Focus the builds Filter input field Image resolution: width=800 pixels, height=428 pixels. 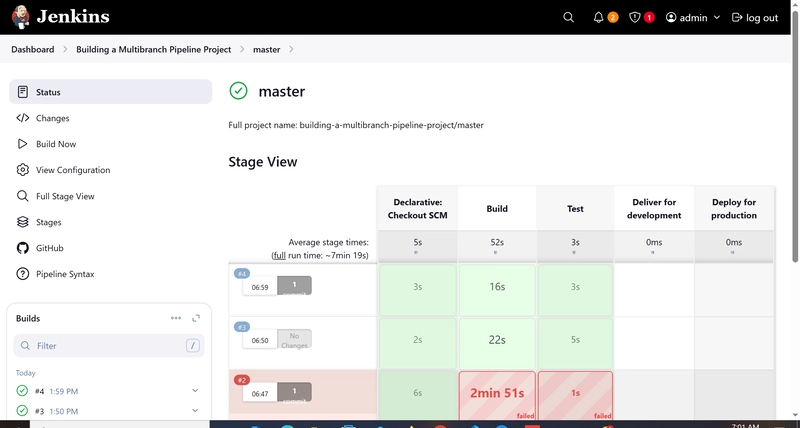[109, 345]
